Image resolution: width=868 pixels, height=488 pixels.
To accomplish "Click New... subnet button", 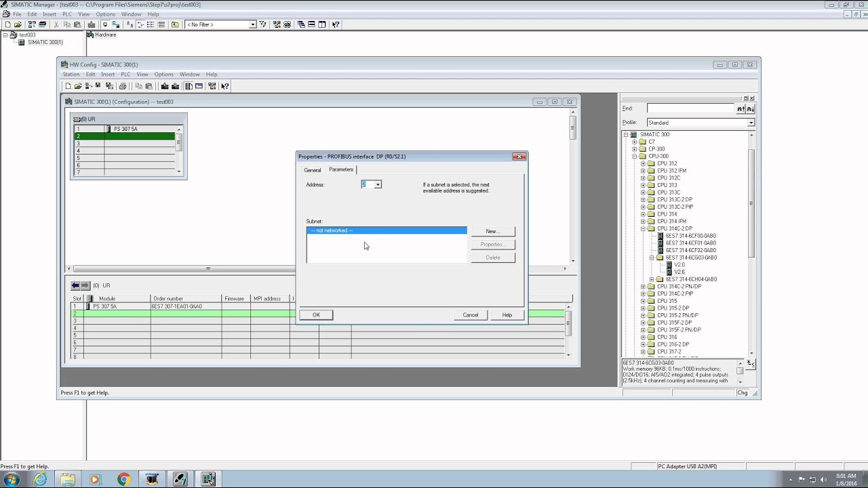I will (493, 231).
